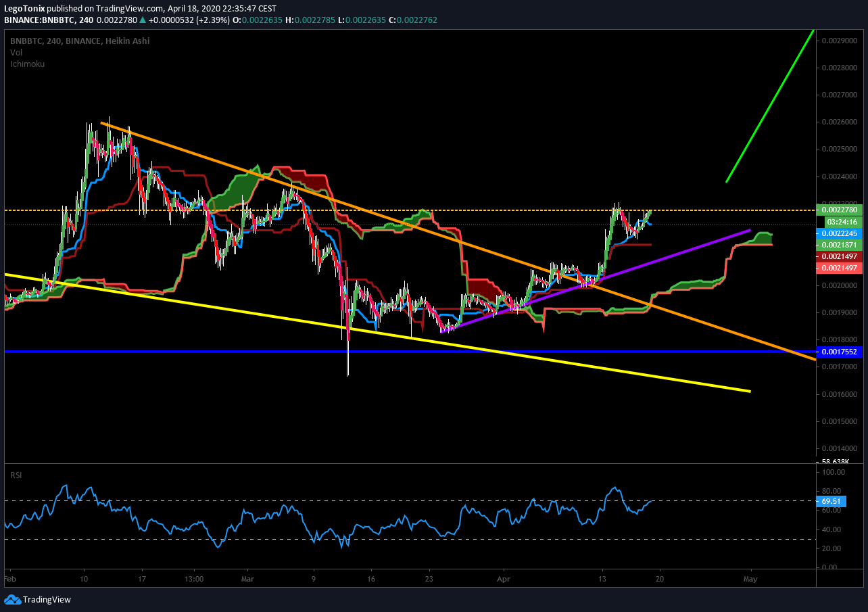Click the 23 date on time axis
Screen dimensions: 868x612
(x=429, y=580)
